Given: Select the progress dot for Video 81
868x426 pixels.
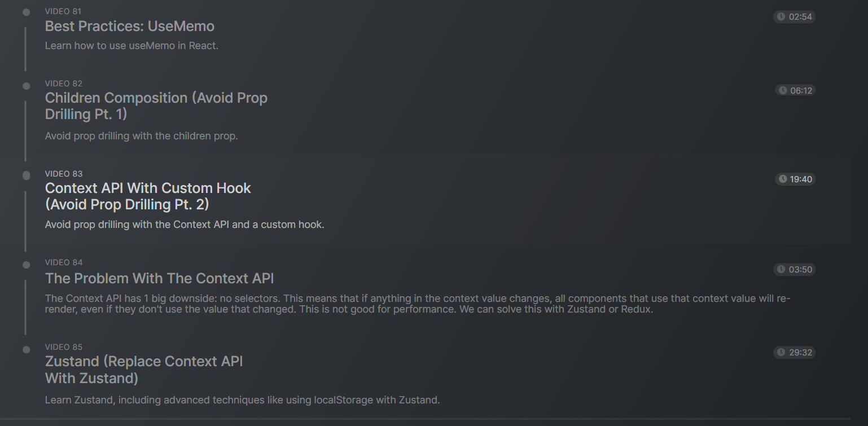Looking at the screenshot, I should coord(26,12).
